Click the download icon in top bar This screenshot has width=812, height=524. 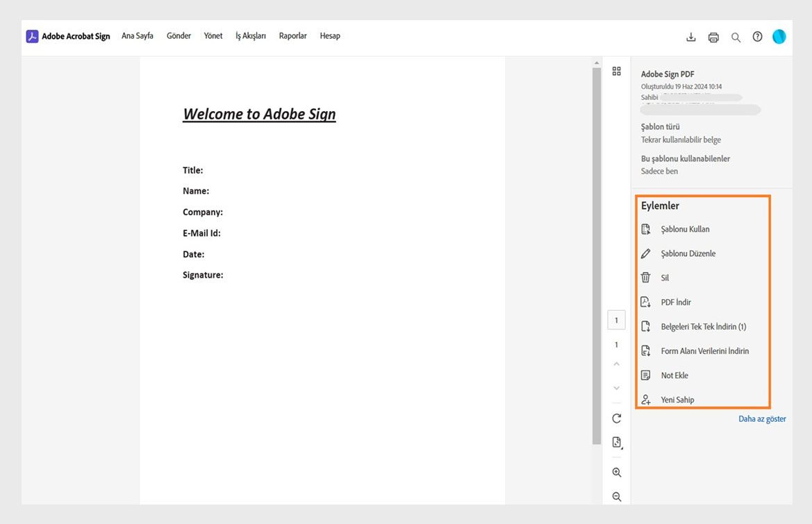pyautogui.click(x=691, y=37)
